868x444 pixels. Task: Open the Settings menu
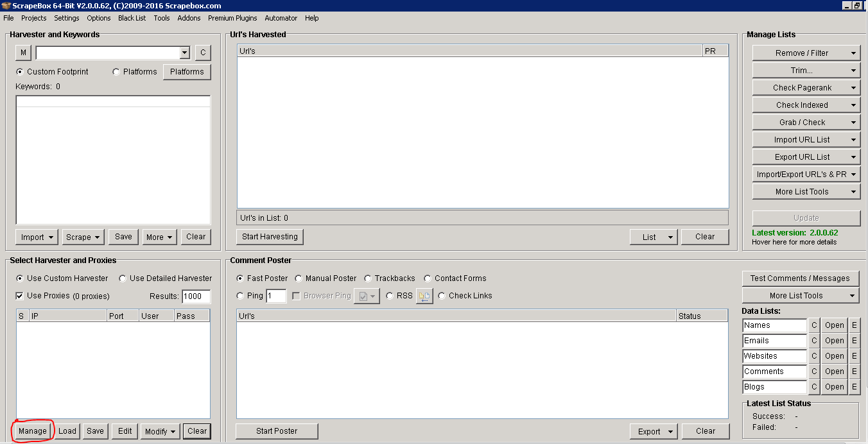coord(67,18)
